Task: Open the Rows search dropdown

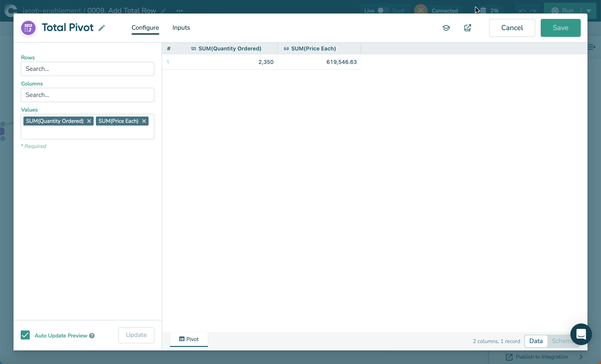Action: (x=87, y=69)
